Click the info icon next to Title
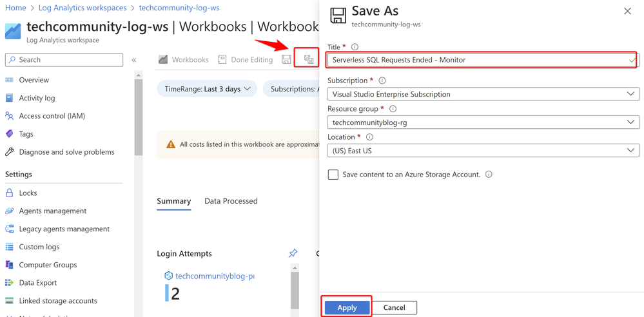Viewport: 644px width, 317px height. coord(355,47)
